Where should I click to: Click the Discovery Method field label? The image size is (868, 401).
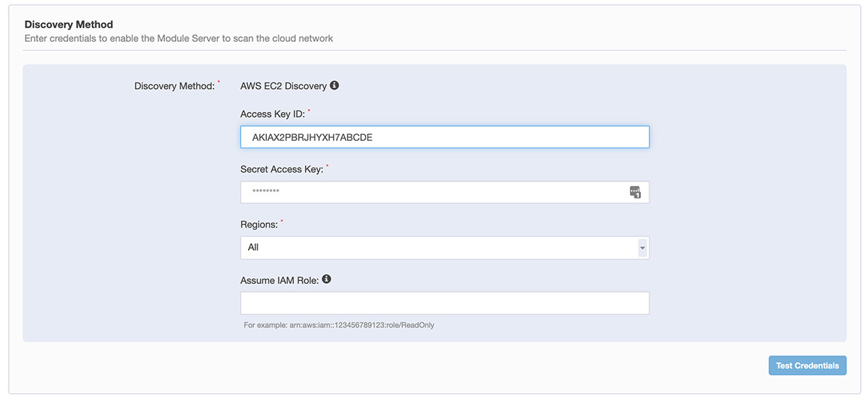pyautogui.click(x=174, y=86)
